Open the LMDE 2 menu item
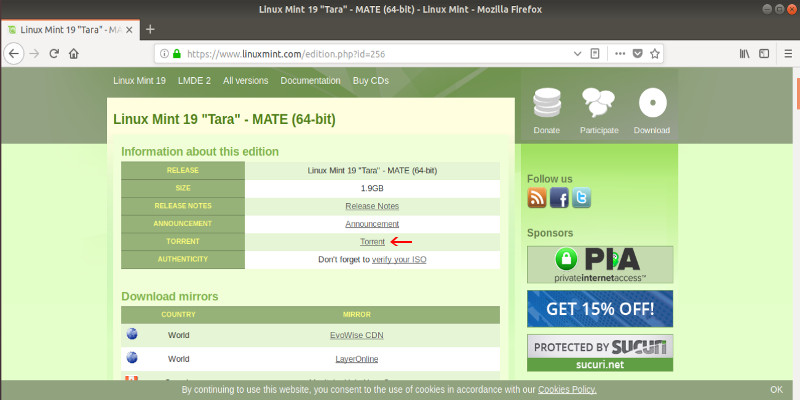The height and width of the screenshot is (400, 800). click(194, 81)
